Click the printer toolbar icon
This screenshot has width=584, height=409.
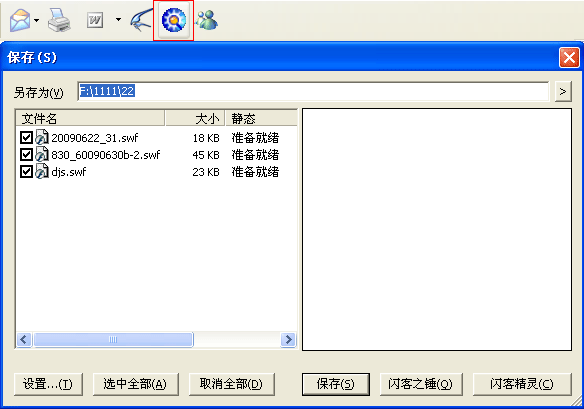click(x=59, y=20)
